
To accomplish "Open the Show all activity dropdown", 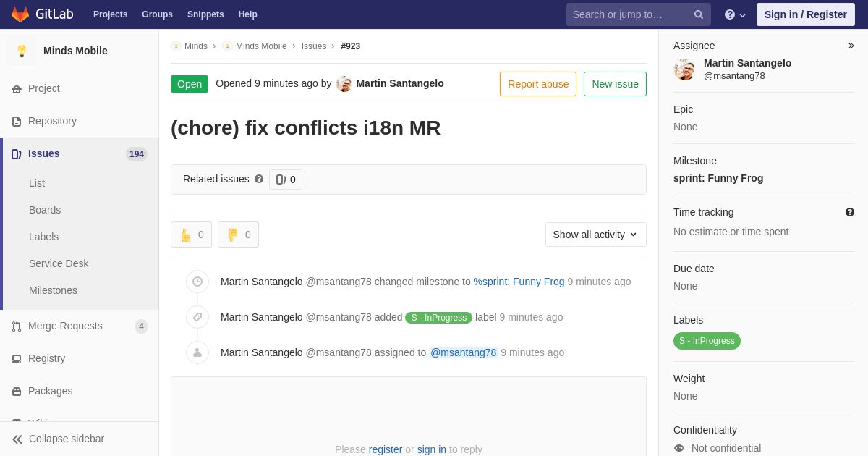I will pyautogui.click(x=595, y=235).
